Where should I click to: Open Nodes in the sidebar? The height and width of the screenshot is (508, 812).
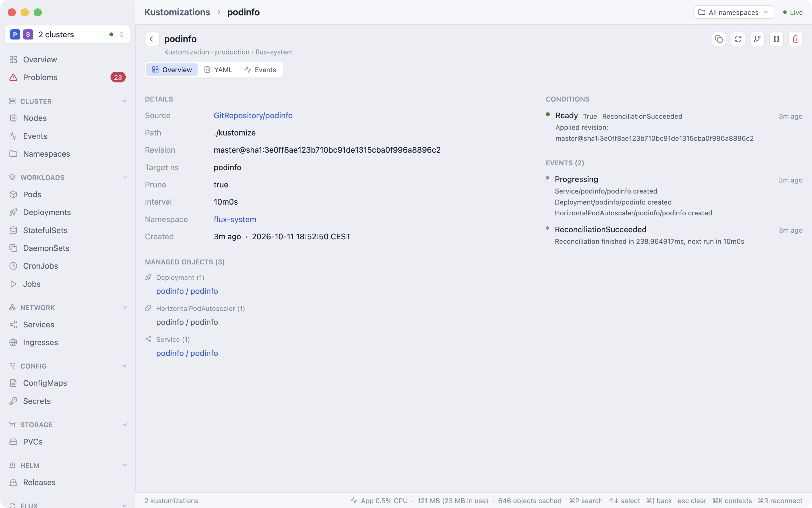(x=67, y=118)
